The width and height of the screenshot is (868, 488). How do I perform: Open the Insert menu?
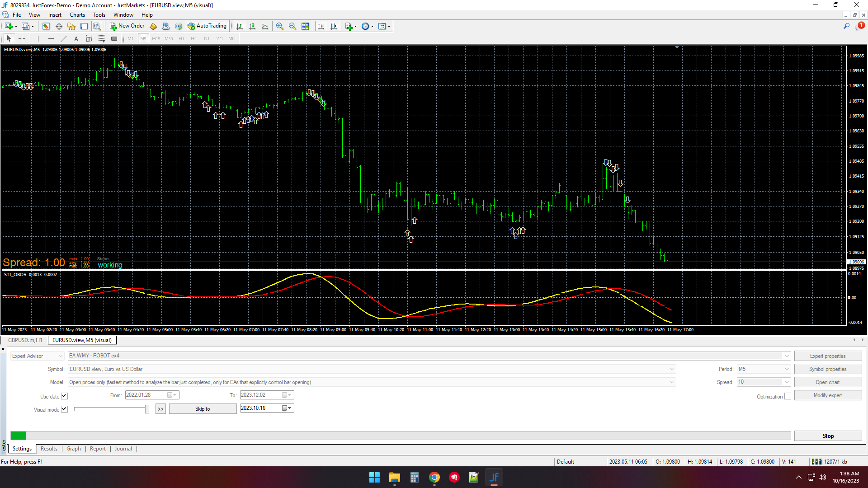pyautogui.click(x=55, y=15)
